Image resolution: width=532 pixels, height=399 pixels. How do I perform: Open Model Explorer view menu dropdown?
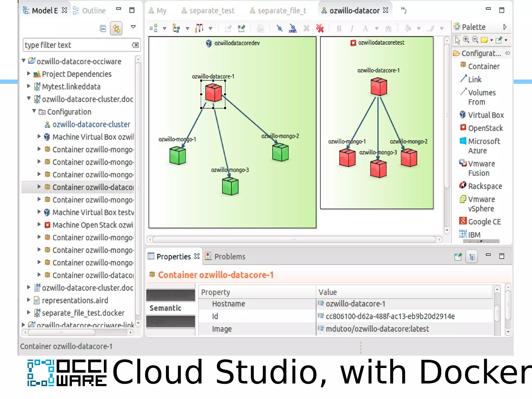[133, 27]
